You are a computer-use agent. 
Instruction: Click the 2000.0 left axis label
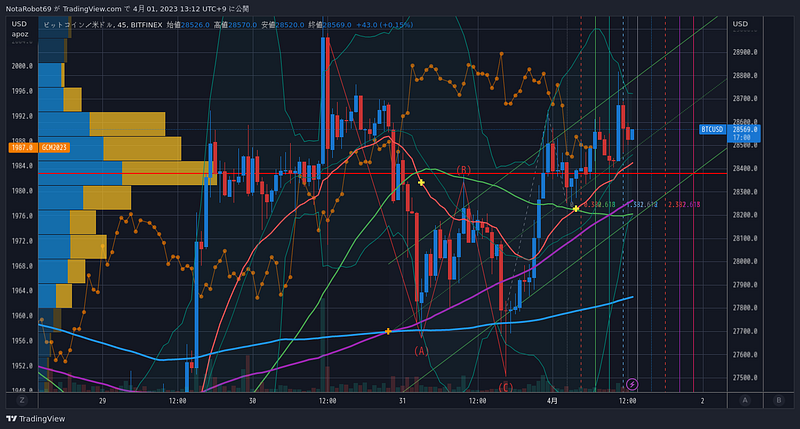(22, 66)
